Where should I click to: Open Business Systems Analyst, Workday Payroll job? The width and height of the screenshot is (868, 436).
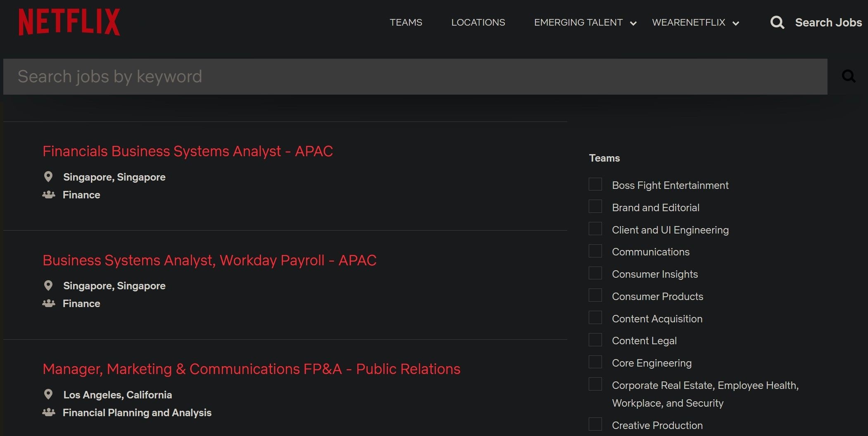[x=209, y=260]
